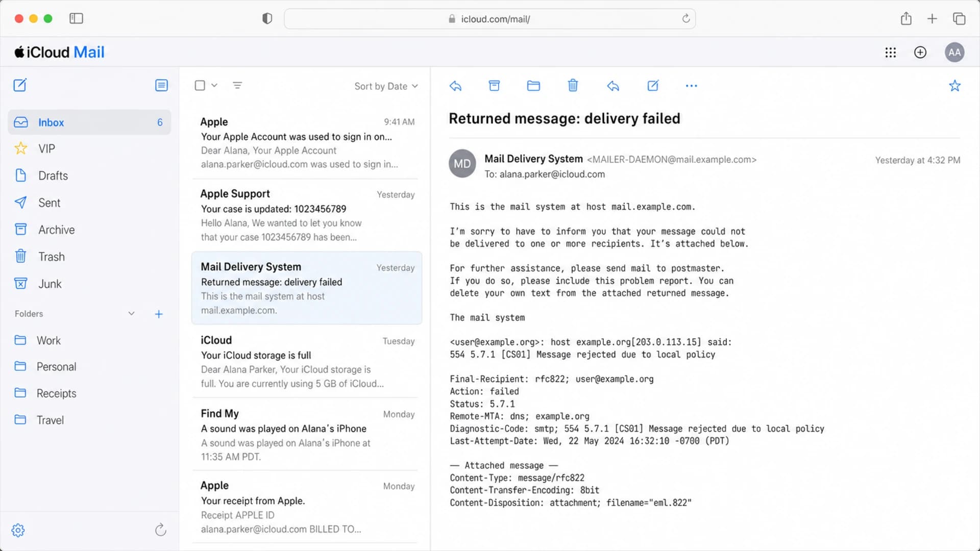980x551 pixels.
Task: Click the Folders section heading
Action: coord(29,314)
